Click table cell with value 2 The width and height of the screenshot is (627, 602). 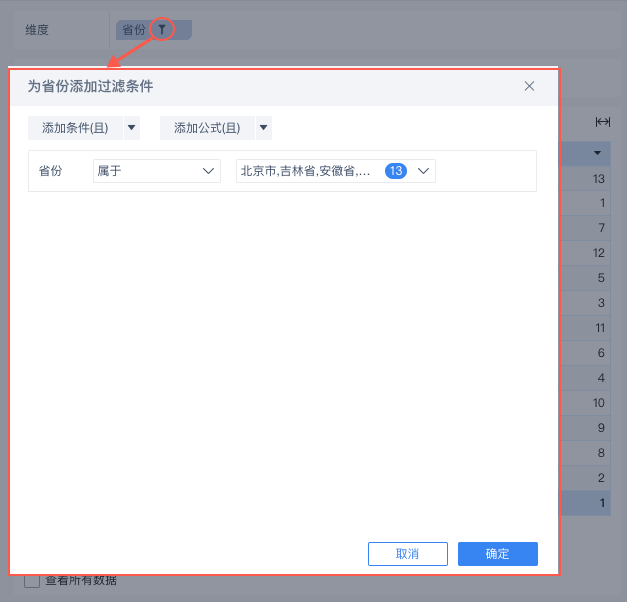[x=585, y=478]
